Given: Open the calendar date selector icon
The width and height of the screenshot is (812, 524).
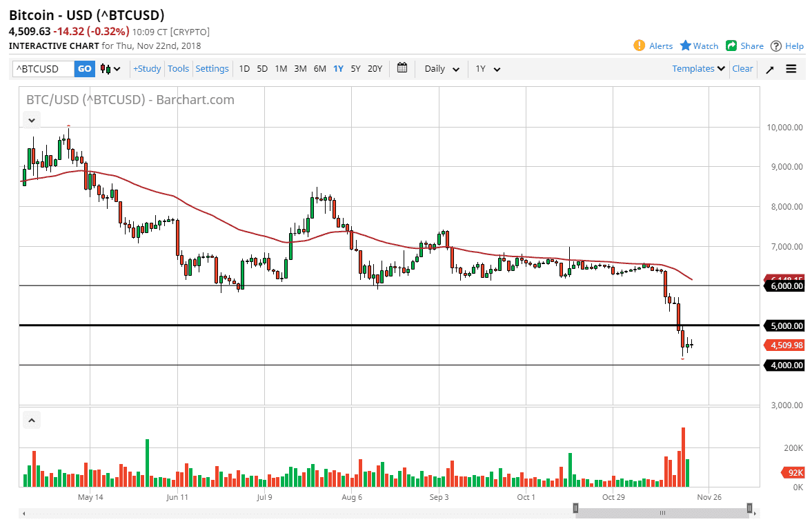Looking at the screenshot, I should [x=402, y=68].
